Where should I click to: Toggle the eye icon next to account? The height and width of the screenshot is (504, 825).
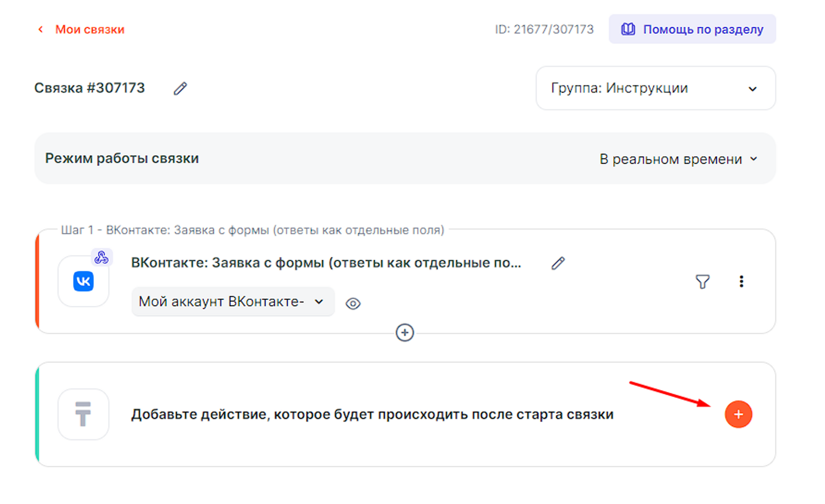[x=353, y=304]
